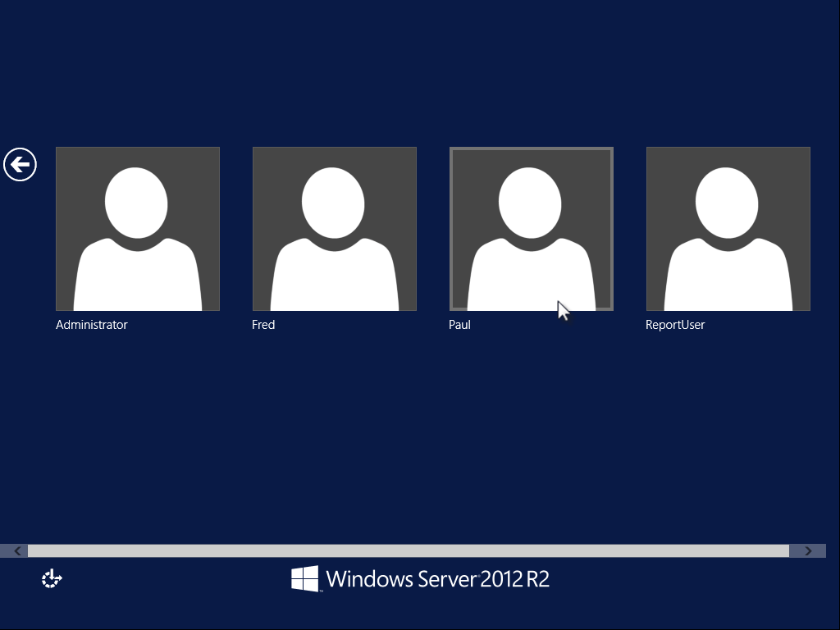Viewport: 840px width, 630px height.
Task: Click the Fred name label
Action: click(263, 325)
